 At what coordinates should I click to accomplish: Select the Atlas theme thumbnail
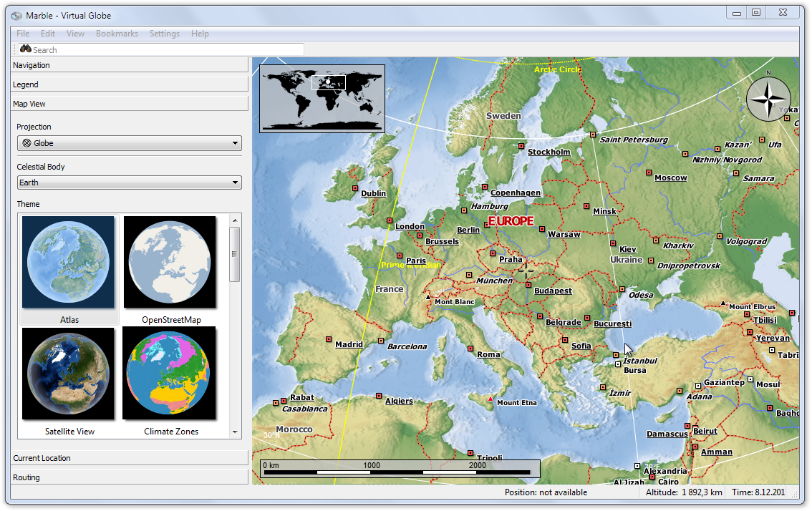click(69, 270)
